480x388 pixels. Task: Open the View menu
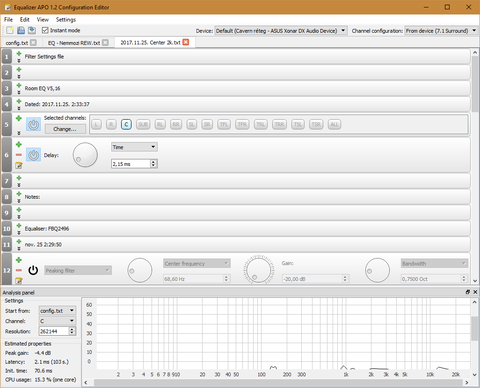(43, 19)
